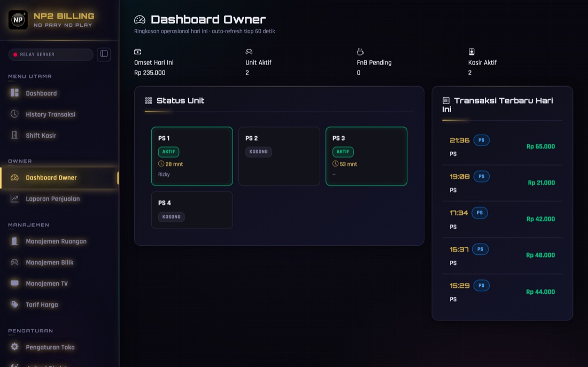Click the PS tag on the 19:08 transaction
This screenshot has width=588, height=367.
(x=482, y=176)
